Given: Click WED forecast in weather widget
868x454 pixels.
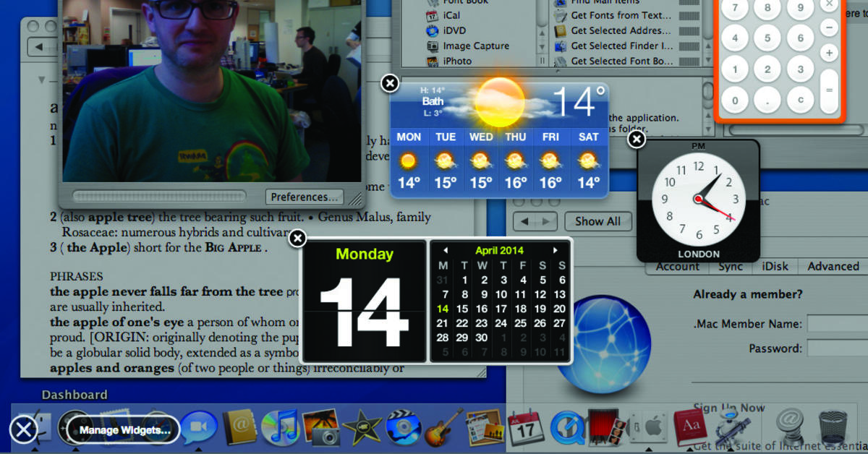Looking at the screenshot, I should (481, 160).
